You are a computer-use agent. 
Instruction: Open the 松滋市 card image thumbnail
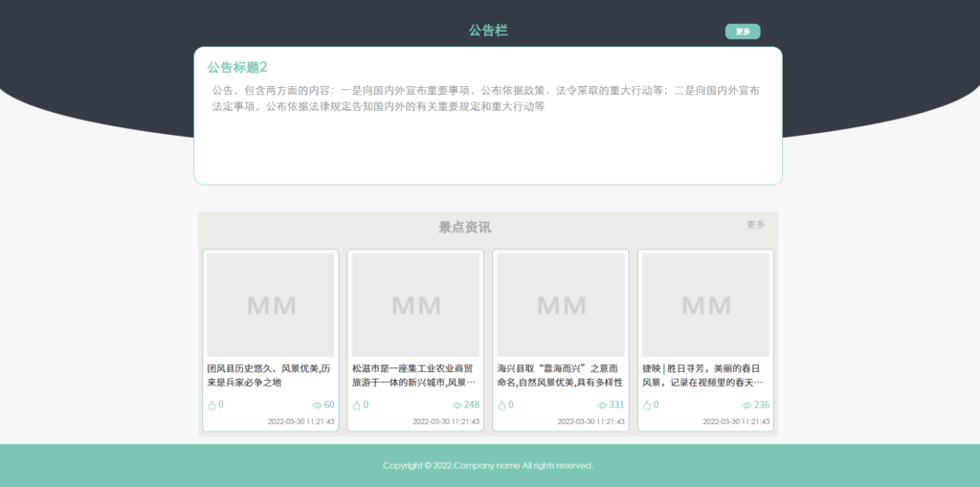pos(415,305)
